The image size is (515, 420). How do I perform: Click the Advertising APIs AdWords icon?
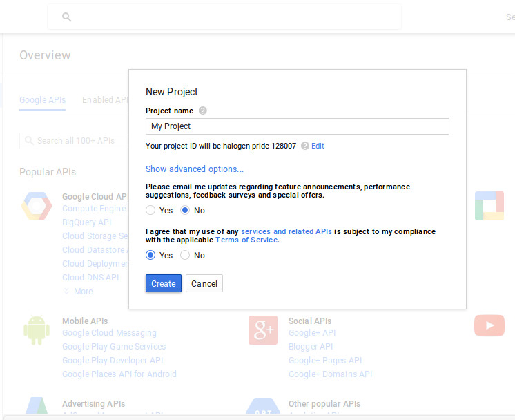[x=37, y=405]
